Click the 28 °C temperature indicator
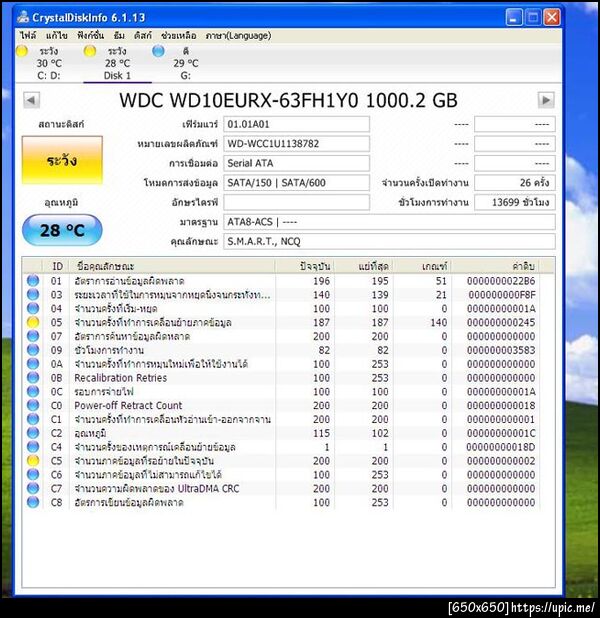The width and height of the screenshot is (600, 618). (x=62, y=230)
